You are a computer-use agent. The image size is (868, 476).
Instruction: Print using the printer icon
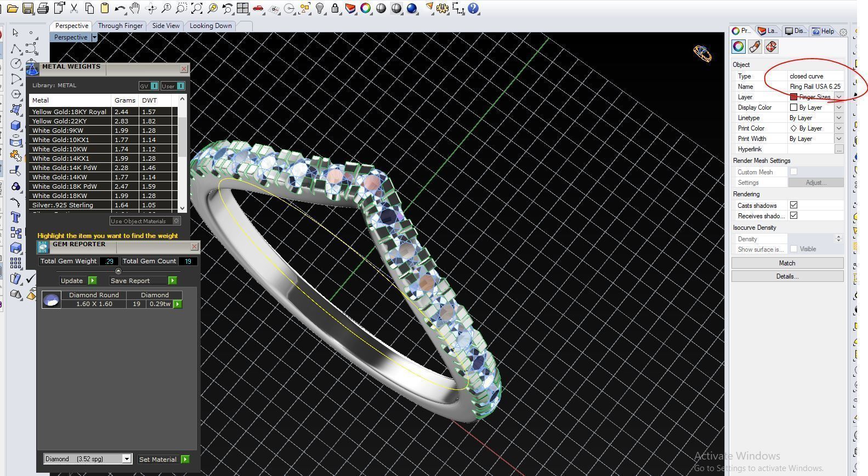(x=43, y=9)
